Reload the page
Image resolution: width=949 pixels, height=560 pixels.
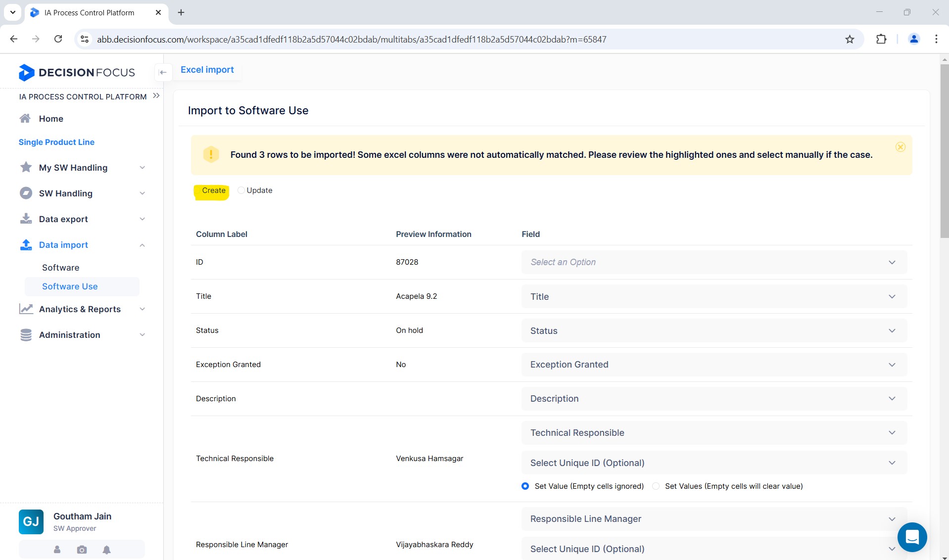[58, 39]
